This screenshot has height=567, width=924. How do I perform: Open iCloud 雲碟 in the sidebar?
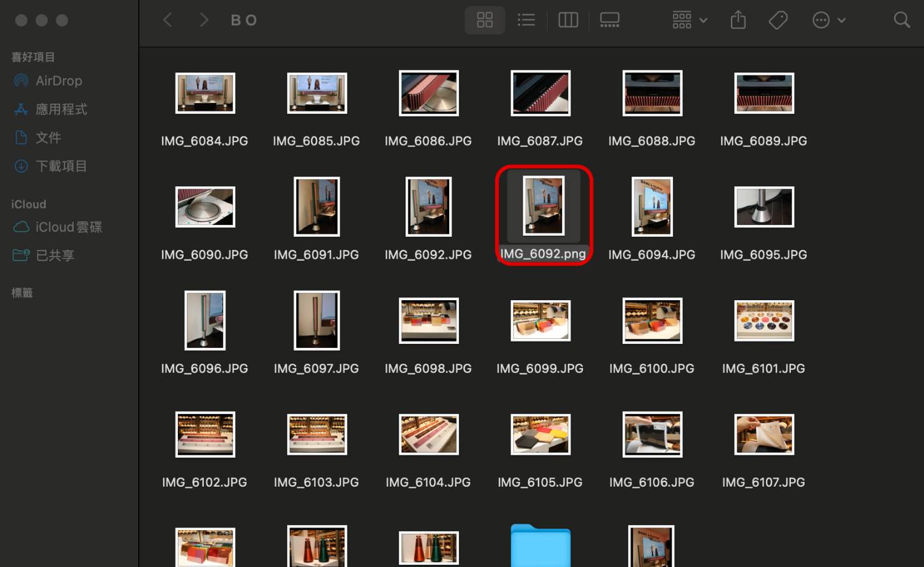click(x=57, y=227)
